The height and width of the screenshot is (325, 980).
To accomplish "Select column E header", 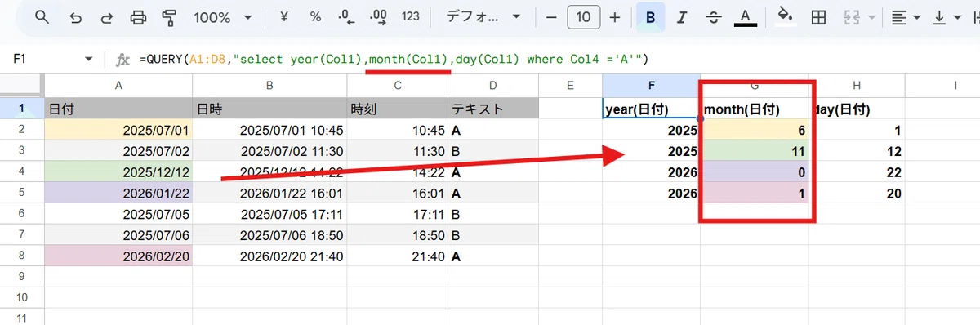I will [570, 85].
